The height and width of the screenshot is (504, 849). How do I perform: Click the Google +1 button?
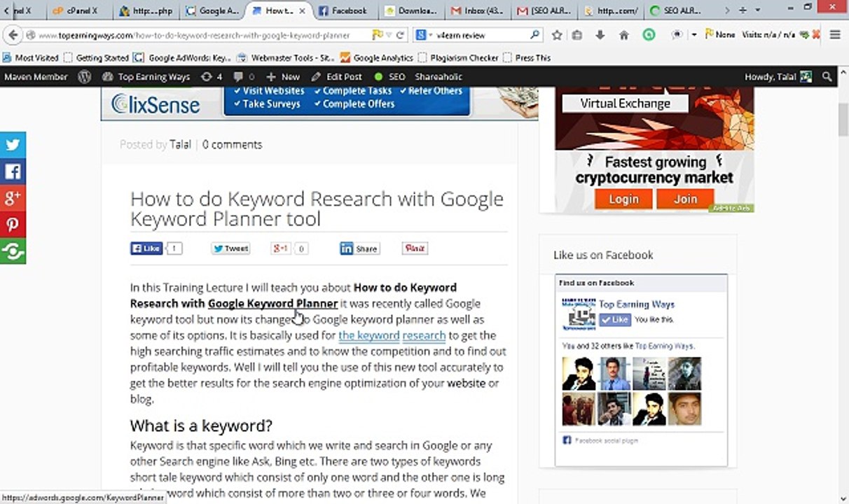coord(281,248)
